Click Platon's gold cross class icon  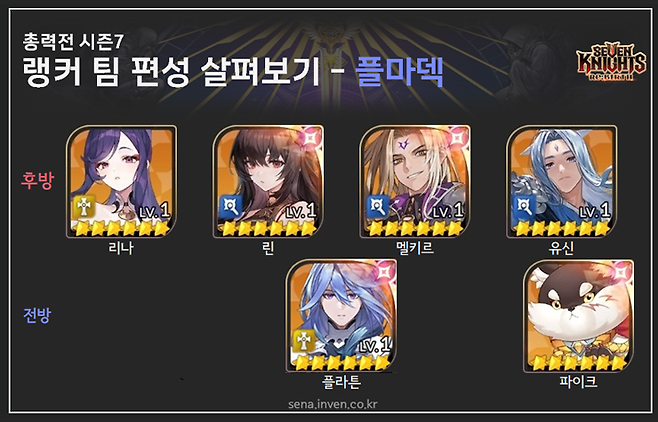pyautogui.click(x=304, y=341)
